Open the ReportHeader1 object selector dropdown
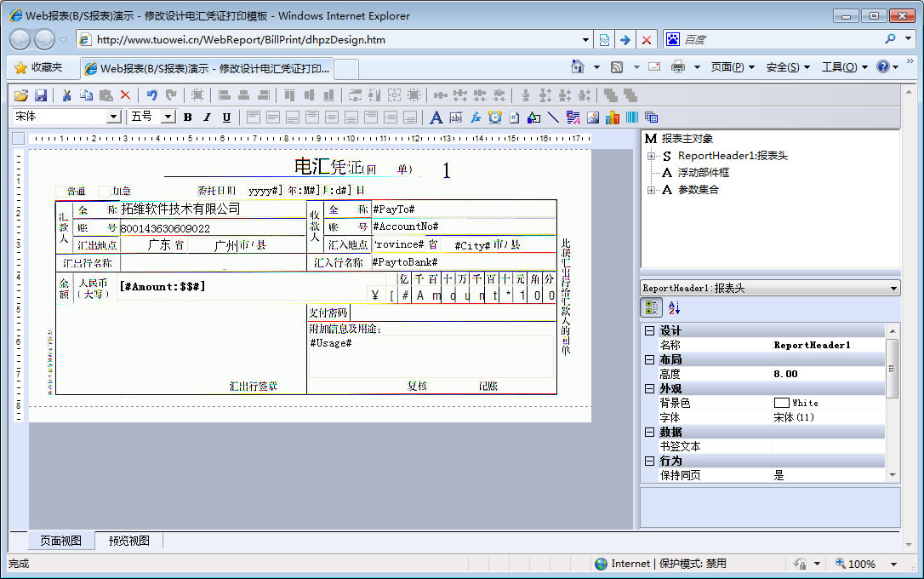This screenshot has width=924, height=579. 893,289
